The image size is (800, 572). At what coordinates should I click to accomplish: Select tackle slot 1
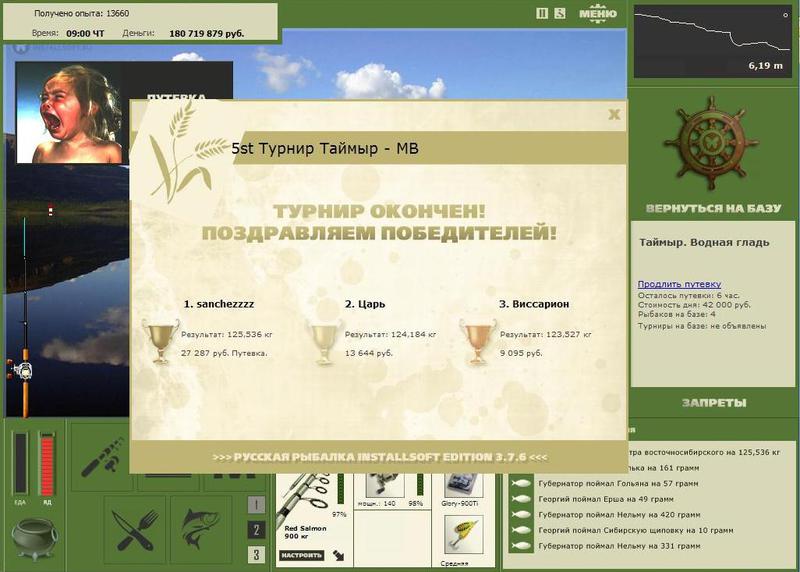point(256,505)
